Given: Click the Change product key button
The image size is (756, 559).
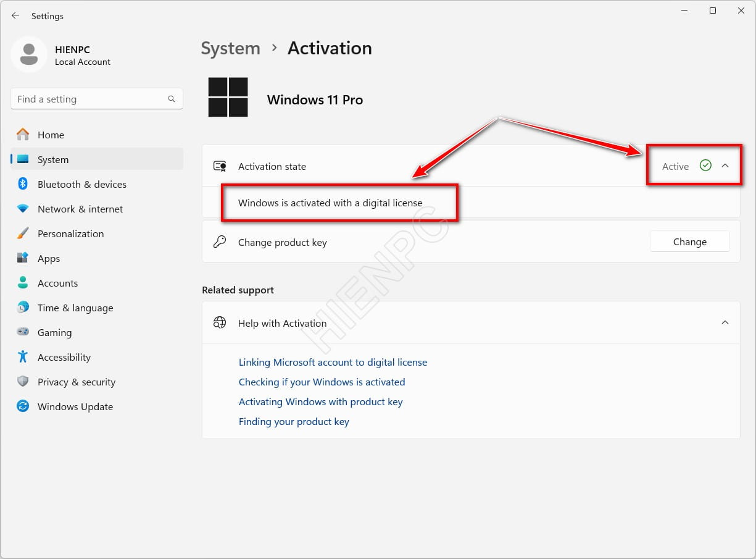Looking at the screenshot, I should tap(690, 242).
